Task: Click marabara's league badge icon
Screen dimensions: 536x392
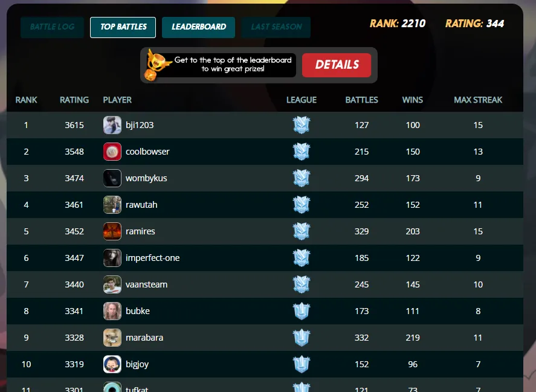Action: tap(302, 338)
